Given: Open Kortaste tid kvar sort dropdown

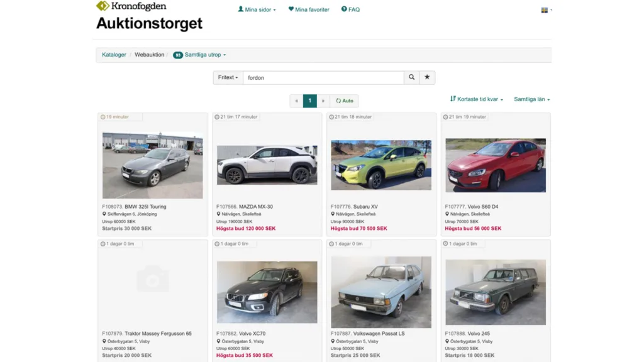Looking at the screenshot, I should [477, 99].
